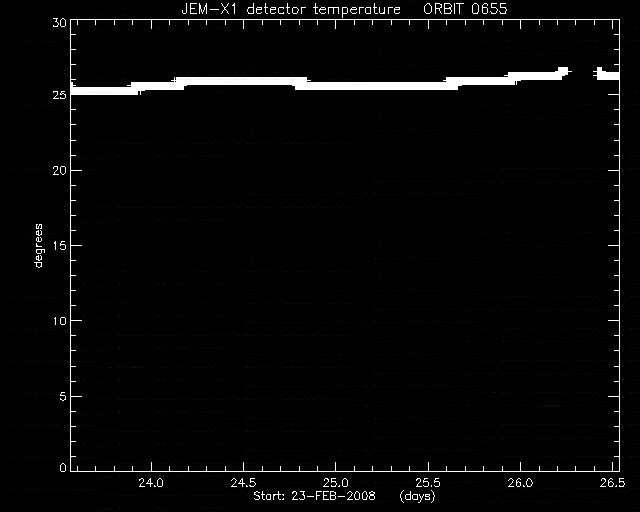Viewport: 640px width, 512px height.
Task: Click the x-axis tick label 25.5
Action: tap(428, 483)
